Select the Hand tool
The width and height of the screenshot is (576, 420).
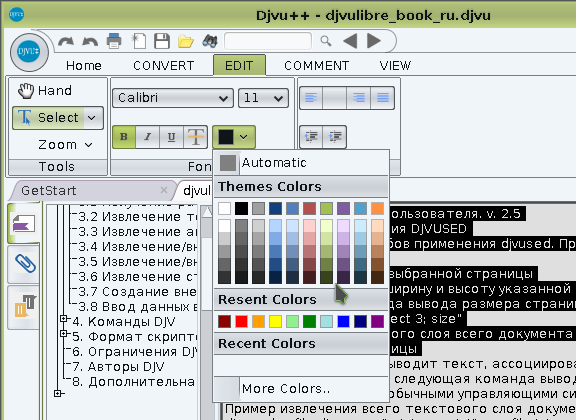pyautogui.click(x=44, y=90)
